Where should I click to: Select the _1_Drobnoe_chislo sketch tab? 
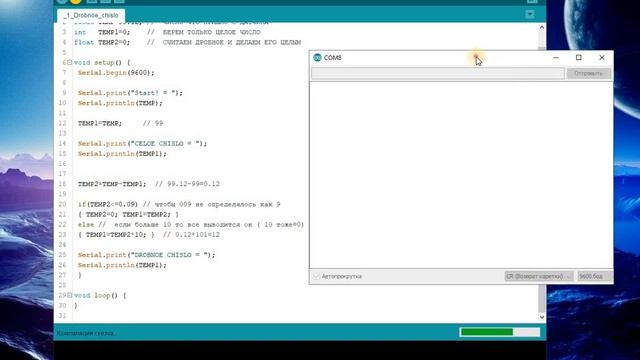click(x=91, y=15)
